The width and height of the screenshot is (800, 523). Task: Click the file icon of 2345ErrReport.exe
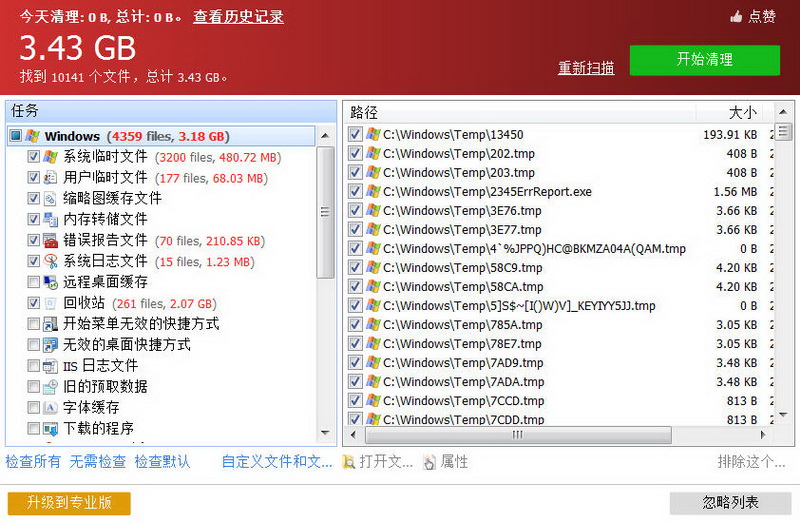pyautogui.click(x=373, y=191)
